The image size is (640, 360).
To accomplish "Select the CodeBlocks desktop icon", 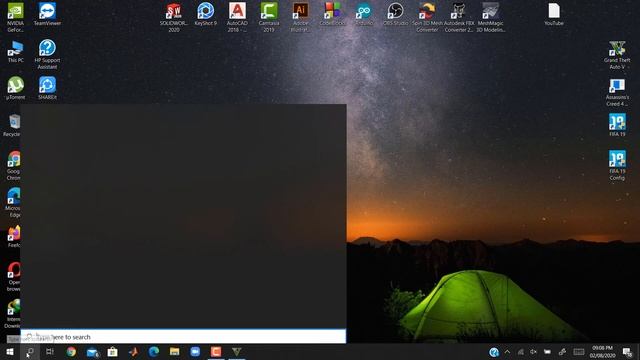I will [x=332, y=14].
